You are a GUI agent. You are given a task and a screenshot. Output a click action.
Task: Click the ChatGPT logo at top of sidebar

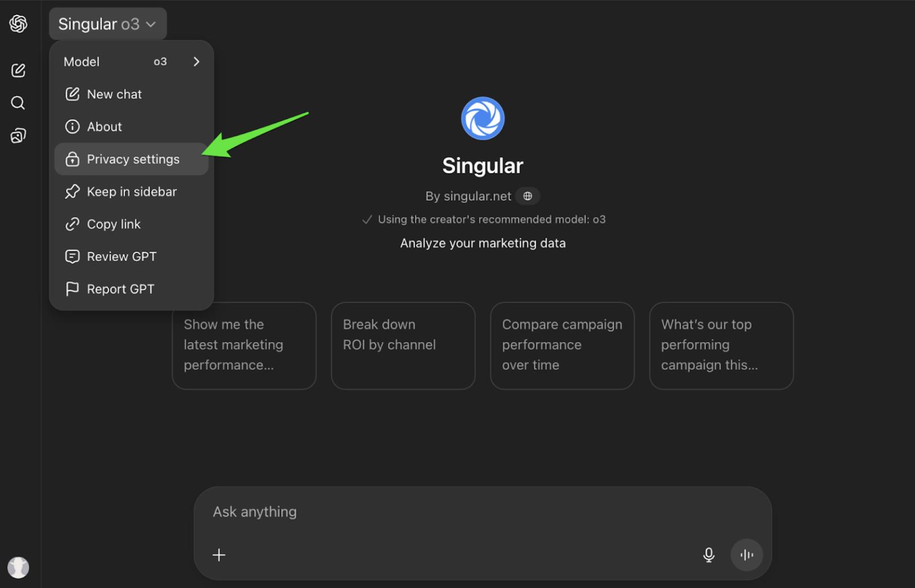[x=18, y=24]
